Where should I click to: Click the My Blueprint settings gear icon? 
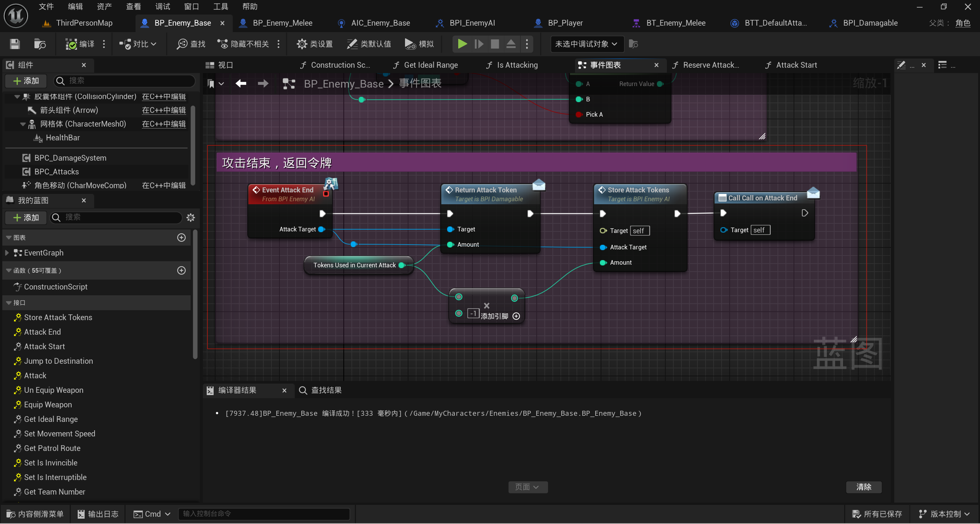click(191, 218)
